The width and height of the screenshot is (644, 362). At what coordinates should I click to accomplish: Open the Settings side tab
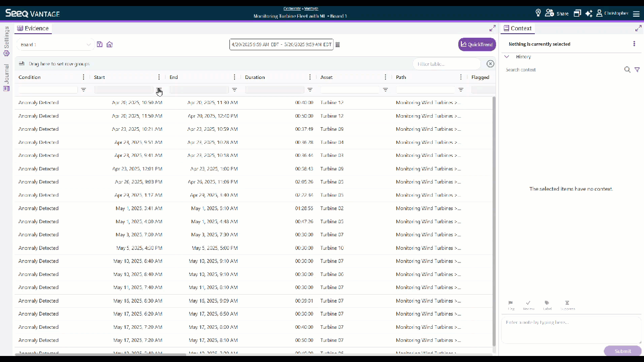tap(7, 41)
